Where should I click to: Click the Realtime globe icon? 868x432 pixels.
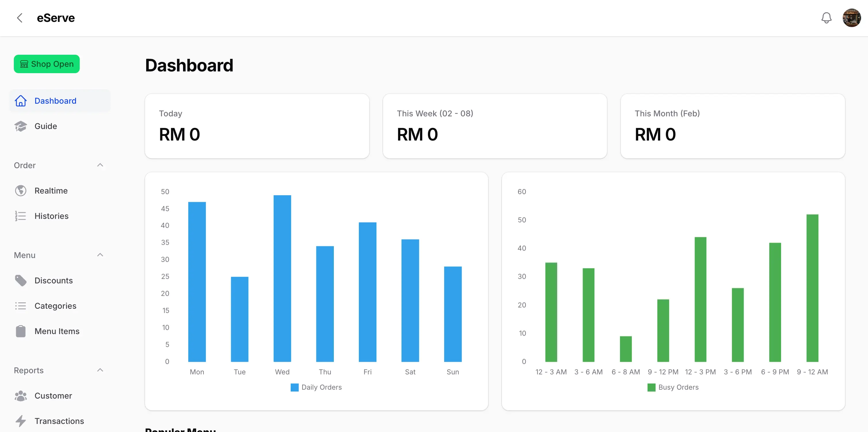pyautogui.click(x=20, y=191)
